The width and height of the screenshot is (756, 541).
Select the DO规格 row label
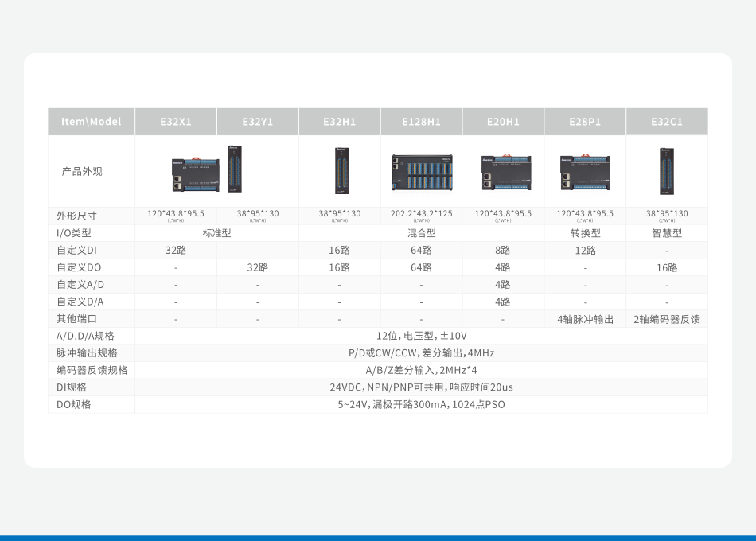tap(74, 404)
